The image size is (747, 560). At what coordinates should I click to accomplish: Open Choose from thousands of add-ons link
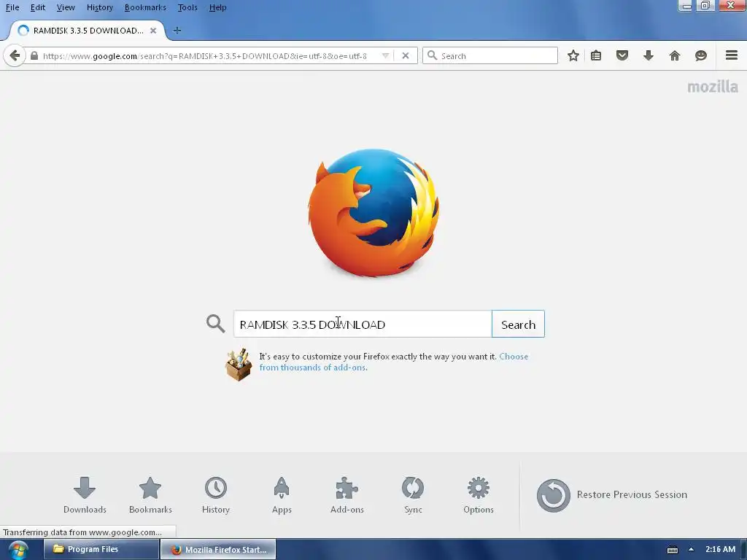pos(393,362)
